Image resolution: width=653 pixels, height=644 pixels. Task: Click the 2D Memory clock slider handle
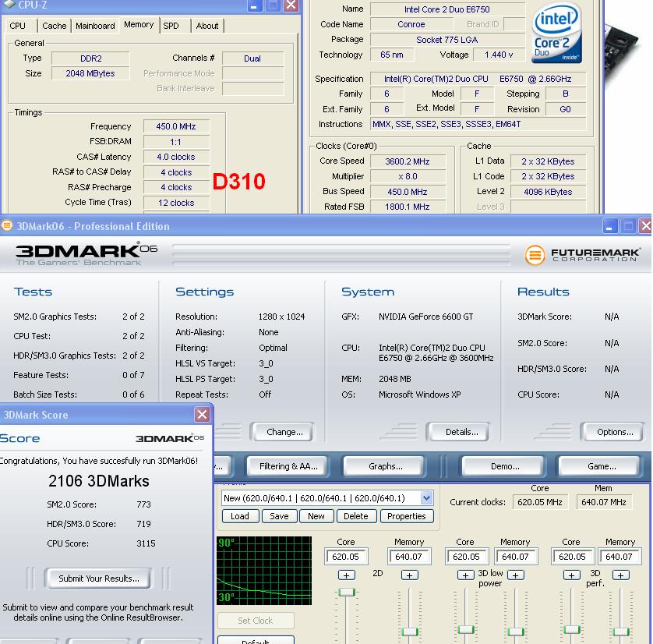pos(409,632)
